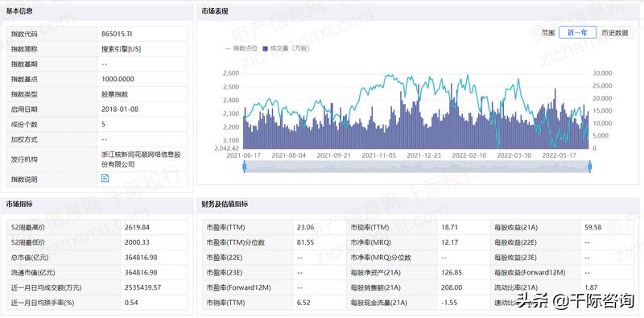Switch to 历史数据 tab
This screenshot has width=644, height=318.
[x=615, y=33]
